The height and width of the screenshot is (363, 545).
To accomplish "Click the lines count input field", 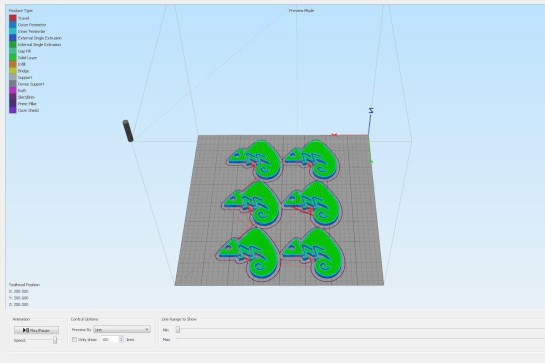I will [x=110, y=339].
